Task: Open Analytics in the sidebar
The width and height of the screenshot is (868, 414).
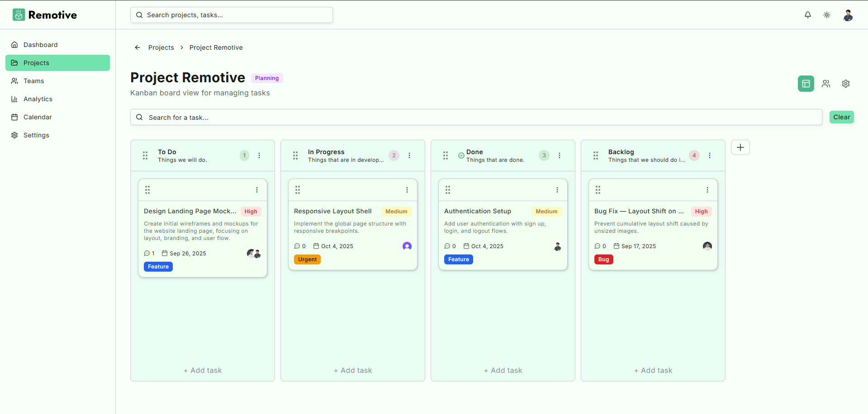Action: (x=38, y=99)
